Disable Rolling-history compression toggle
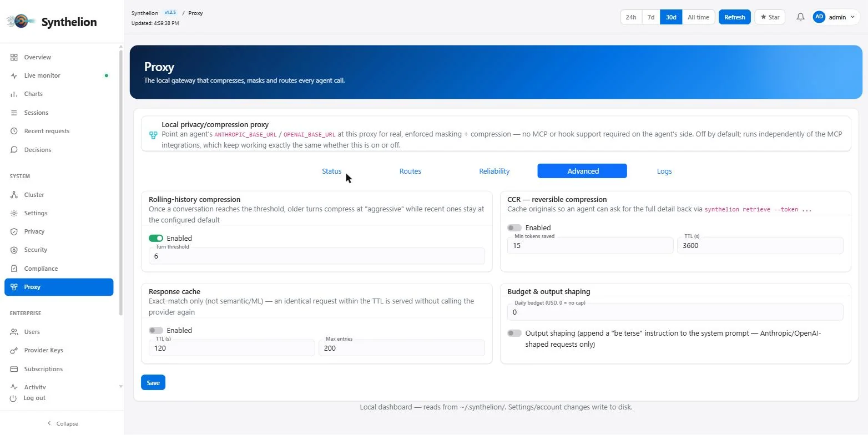The height and width of the screenshot is (435, 868). click(156, 238)
